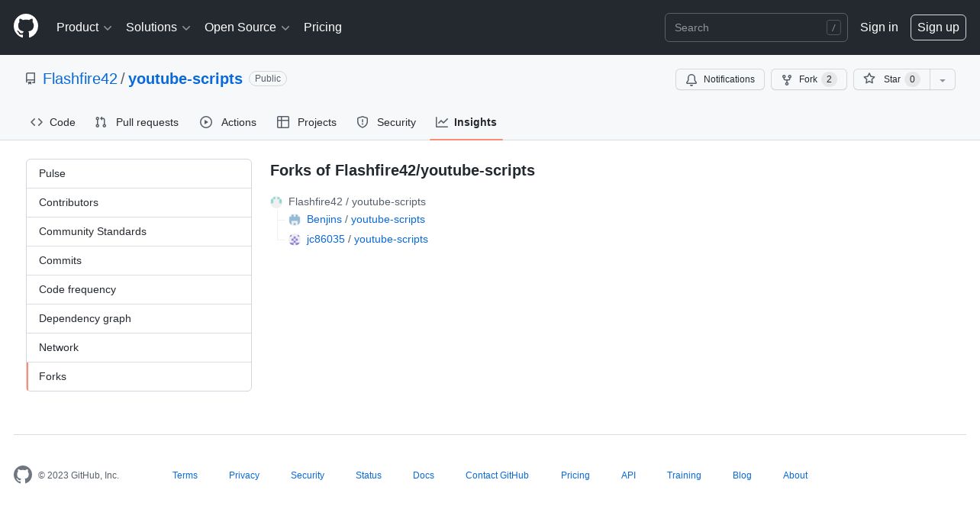Open the Projects tab
Viewport: 980px width, 522px height.
[307, 122]
